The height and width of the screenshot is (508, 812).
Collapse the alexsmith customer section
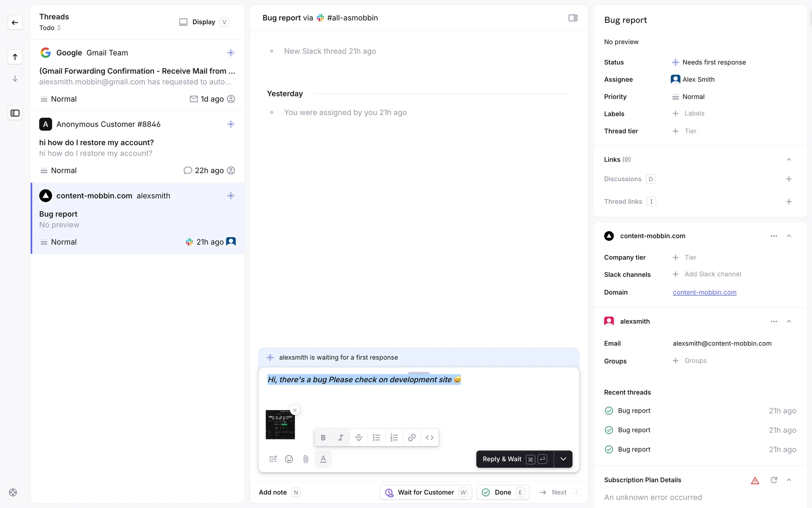tap(789, 321)
